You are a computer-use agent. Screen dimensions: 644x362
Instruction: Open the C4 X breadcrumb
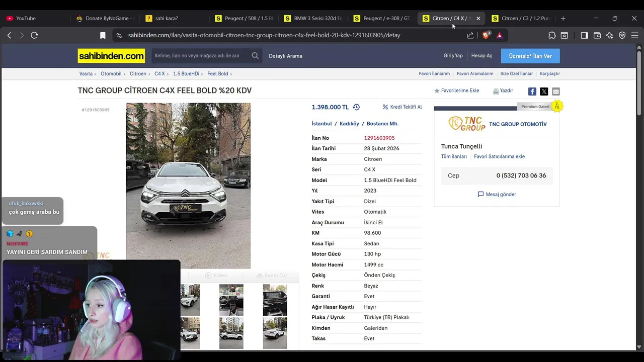pyautogui.click(x=159, y=73)
